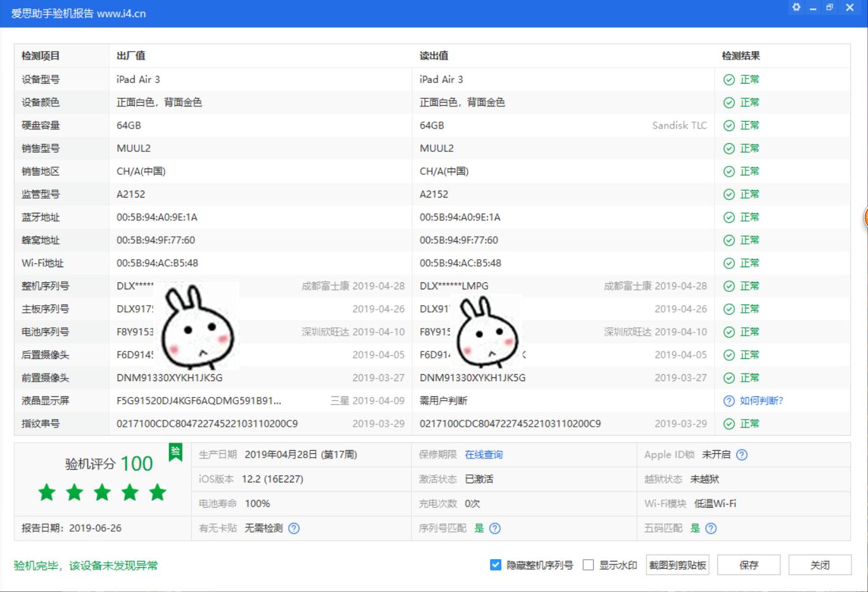Image resolution: width=868 pixels, height=592 pixels.
Task: Click the orange floating widget on the right edge
Action: tap(865, 217)
